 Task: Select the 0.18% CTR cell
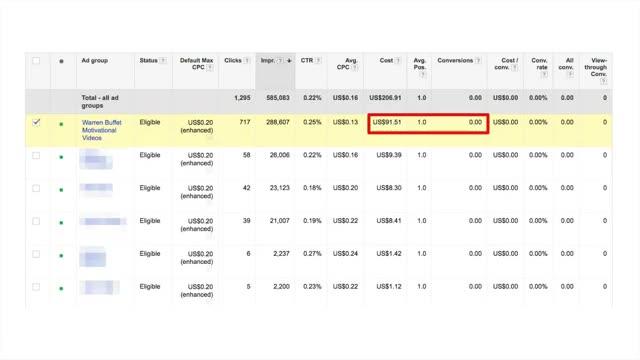click(312, 188)
